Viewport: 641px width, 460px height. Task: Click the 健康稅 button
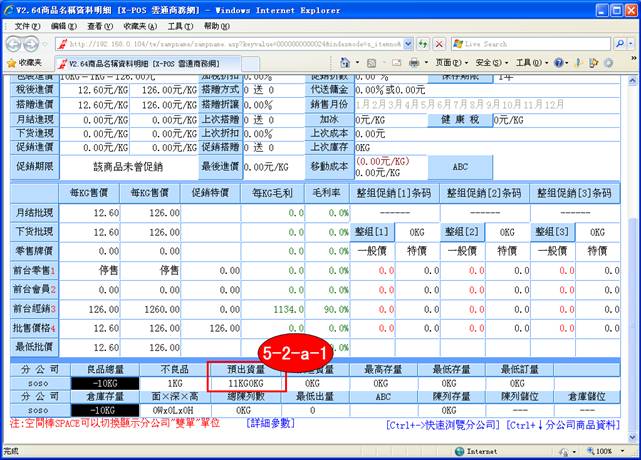coord(462,119)
